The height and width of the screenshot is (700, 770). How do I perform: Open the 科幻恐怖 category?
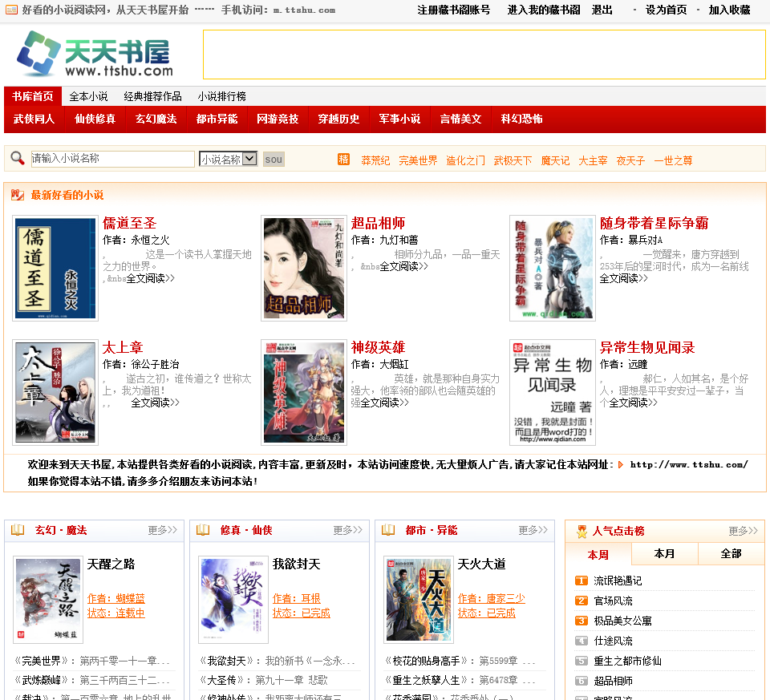tap(521, 119)
